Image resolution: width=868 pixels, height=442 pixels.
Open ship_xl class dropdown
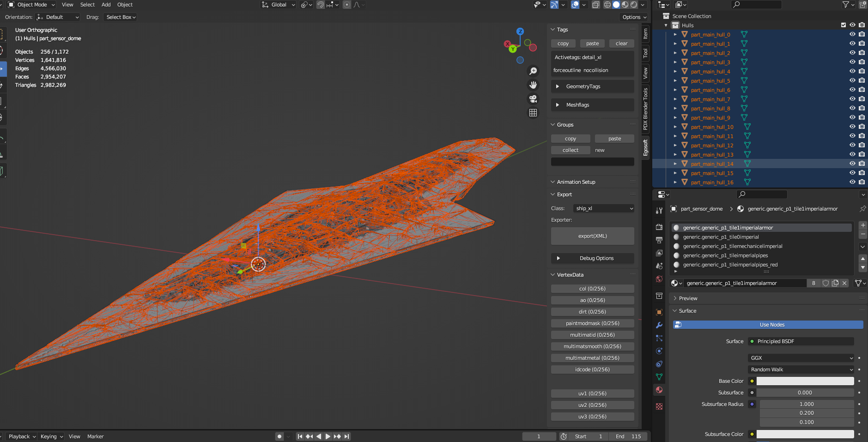(604, 208)
